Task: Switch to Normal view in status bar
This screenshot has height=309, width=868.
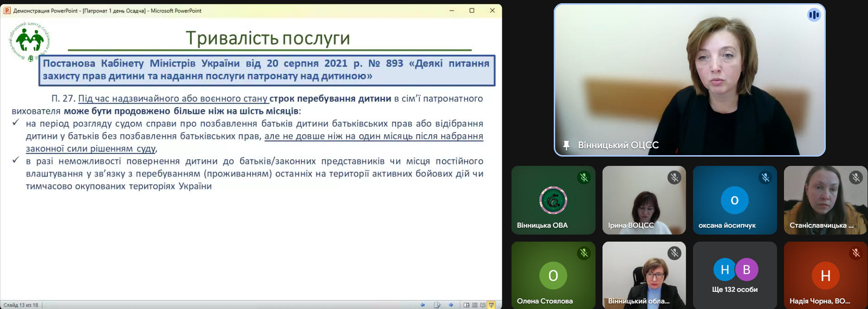Action: [x=466, y=305]
